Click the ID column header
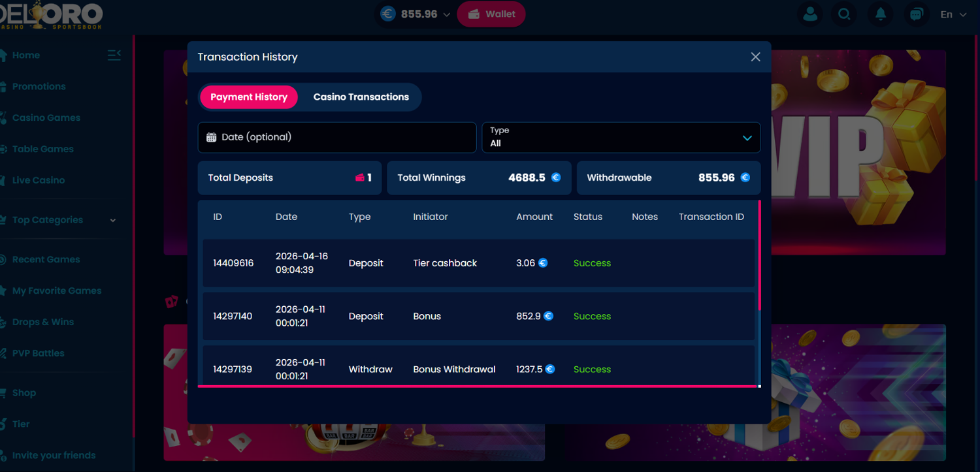This screenshot has width=980, height=472. click(x=218, y=217)
